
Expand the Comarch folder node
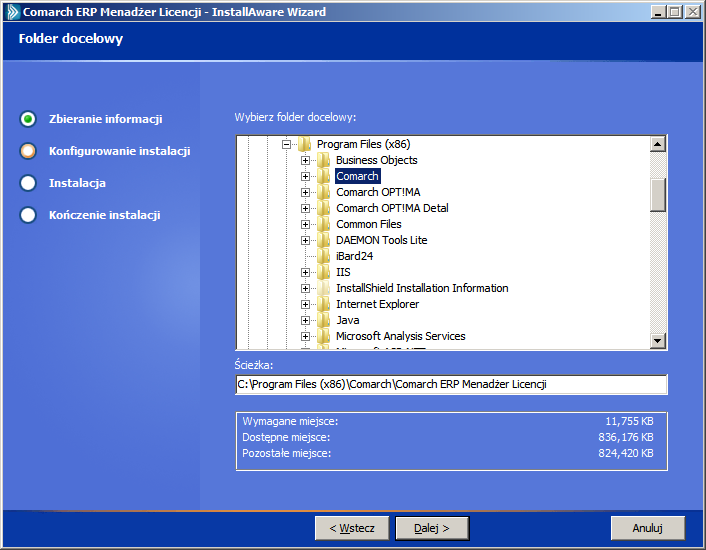coord(305,176)
